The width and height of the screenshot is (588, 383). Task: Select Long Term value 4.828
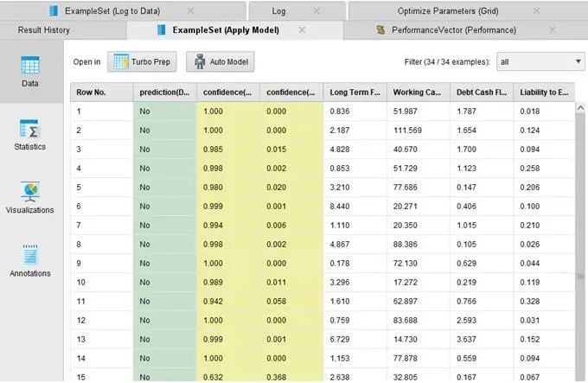tap(340, 150)
